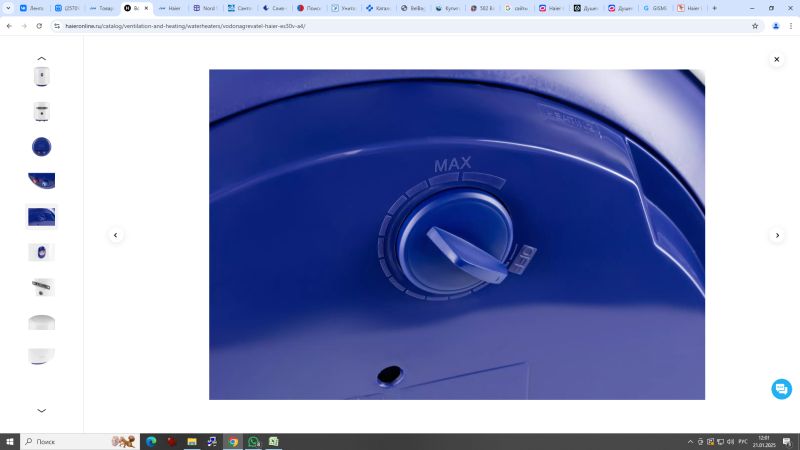Select the round blue bottom-view thumbnail
This screenshot has width=800, height=450.
(x=41, y=147)
